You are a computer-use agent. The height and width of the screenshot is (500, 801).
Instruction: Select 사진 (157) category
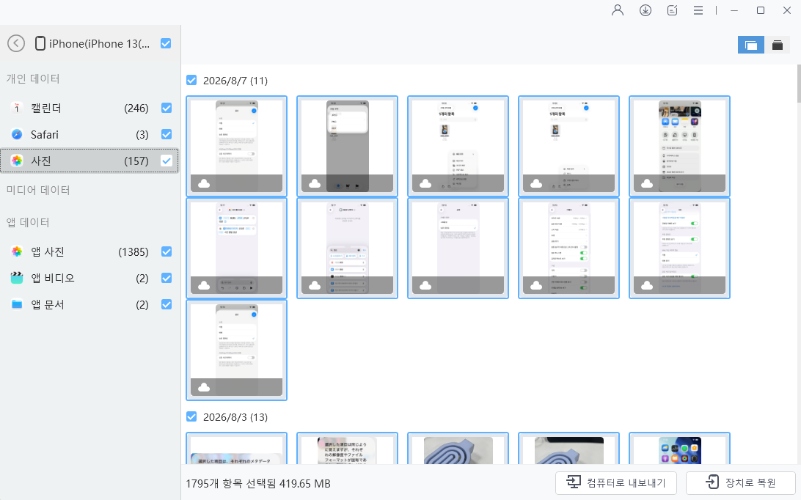(x=89, y=161)
